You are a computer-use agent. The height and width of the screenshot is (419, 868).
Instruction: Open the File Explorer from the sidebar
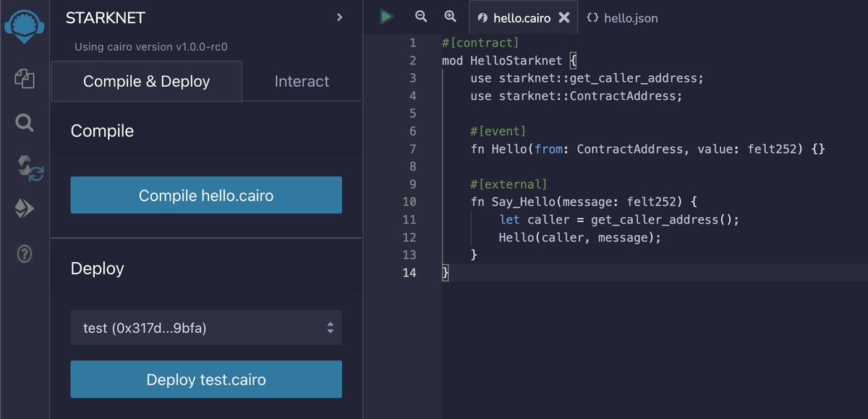tap(24, 80)
